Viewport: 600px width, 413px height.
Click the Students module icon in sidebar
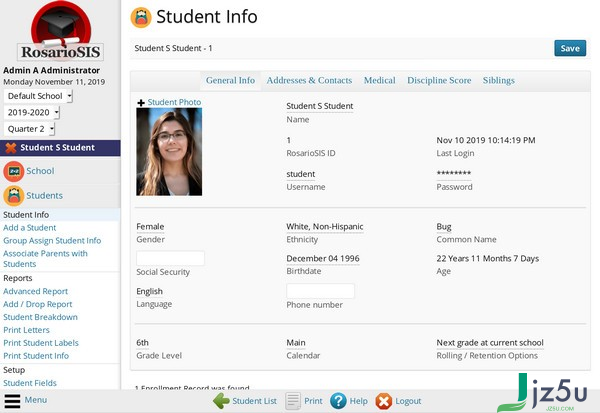coord(14,196)
